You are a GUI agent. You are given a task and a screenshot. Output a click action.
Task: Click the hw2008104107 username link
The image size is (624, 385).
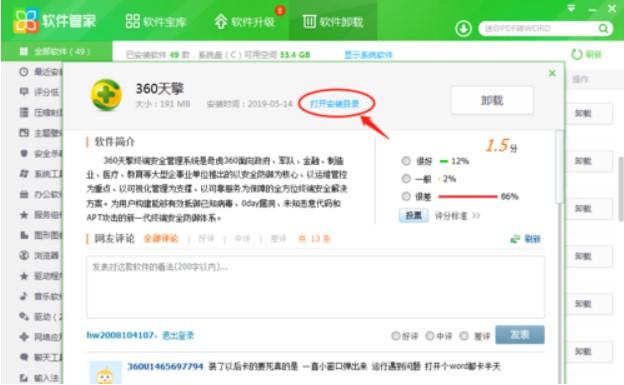coord(120,335)
